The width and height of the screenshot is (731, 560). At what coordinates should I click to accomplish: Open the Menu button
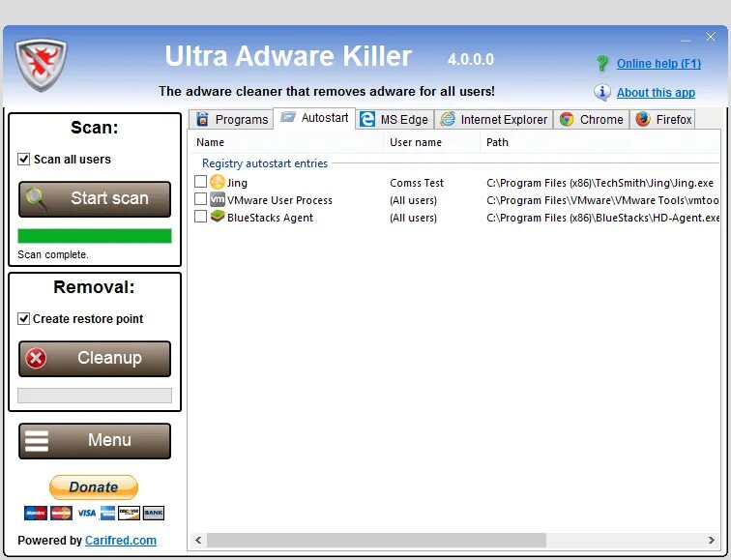pos(95,441)
